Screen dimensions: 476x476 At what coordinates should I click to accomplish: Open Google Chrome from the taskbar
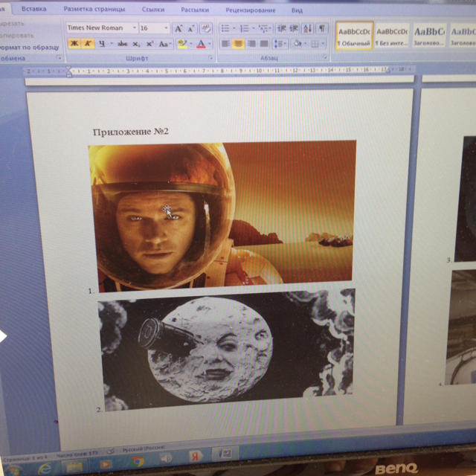coord(138,461)
